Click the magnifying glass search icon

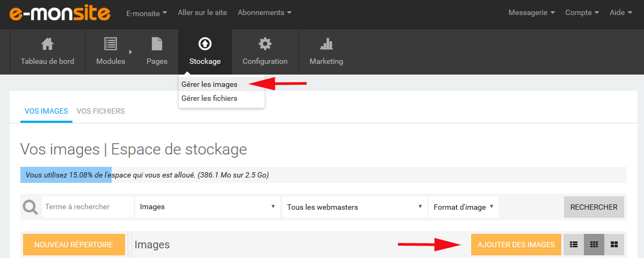pyautogui.click(x=31, y=207)
